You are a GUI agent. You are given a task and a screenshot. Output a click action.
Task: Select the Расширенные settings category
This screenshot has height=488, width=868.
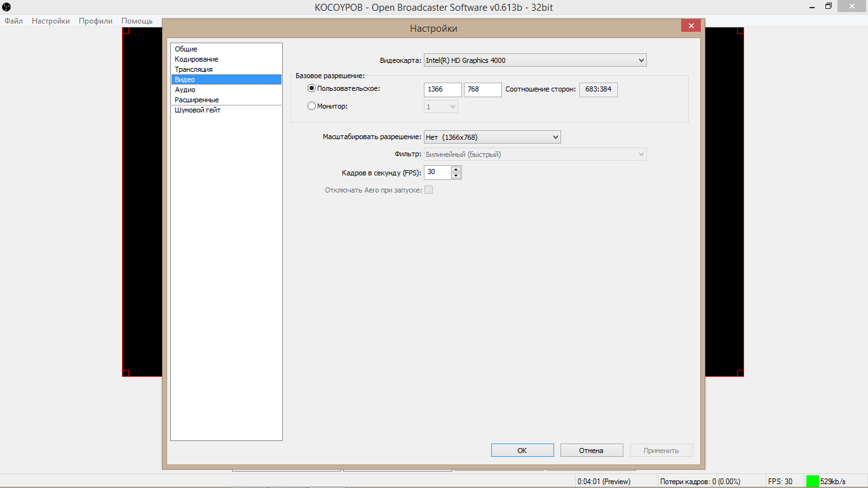[x=226, y=100]
